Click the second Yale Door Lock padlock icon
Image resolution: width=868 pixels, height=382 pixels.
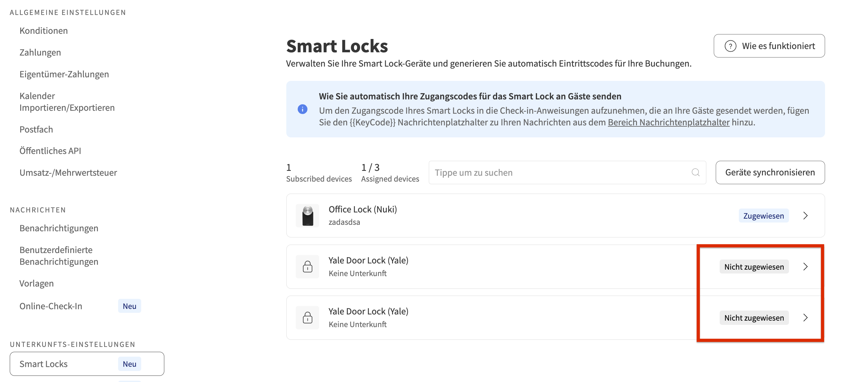(307, 317)
